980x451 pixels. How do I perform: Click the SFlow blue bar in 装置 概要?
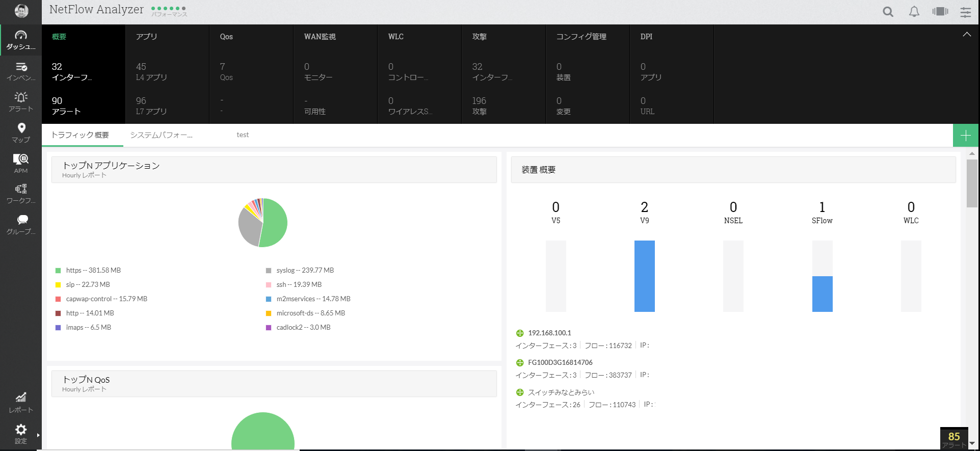point(823,294)
